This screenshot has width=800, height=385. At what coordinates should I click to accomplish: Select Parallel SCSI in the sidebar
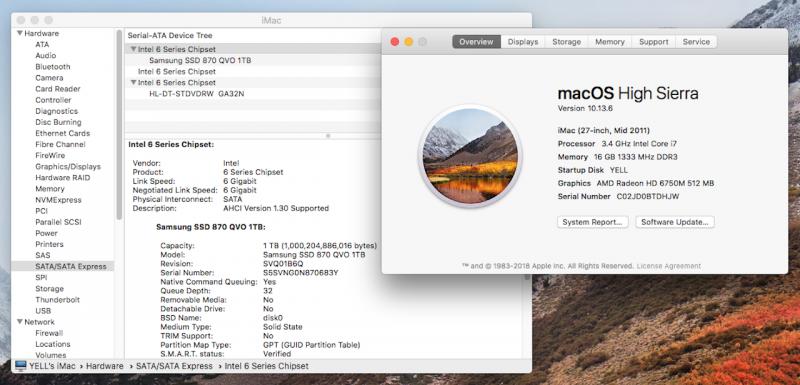click(58, 222)
